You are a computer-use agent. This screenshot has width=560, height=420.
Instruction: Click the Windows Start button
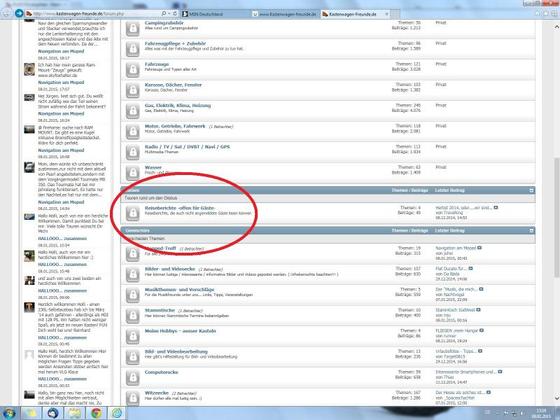[x=9, y=413]
